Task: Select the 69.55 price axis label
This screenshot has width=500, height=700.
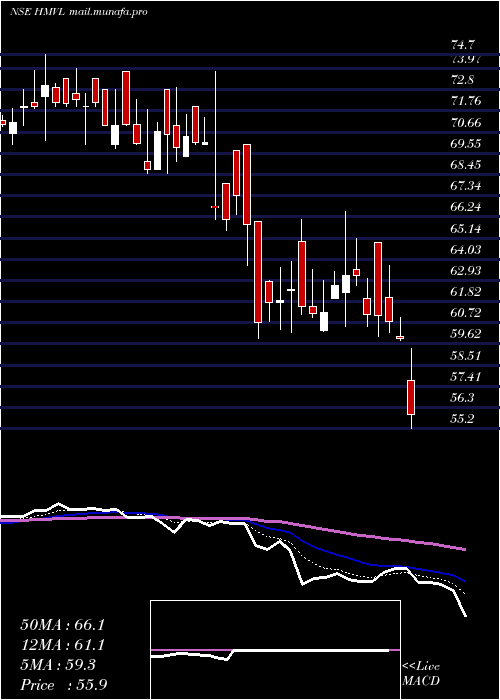Action: (466, 144)
